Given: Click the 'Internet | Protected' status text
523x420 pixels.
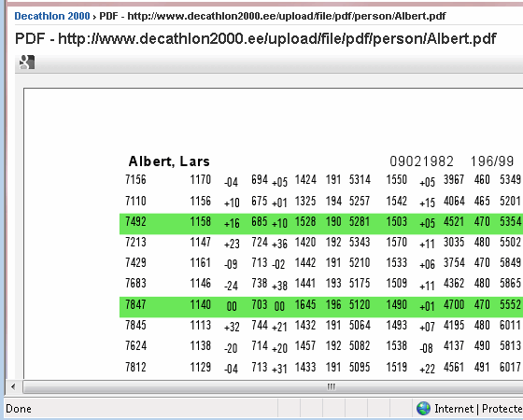Looking at the screenshot, I should (x=478, y=409).
